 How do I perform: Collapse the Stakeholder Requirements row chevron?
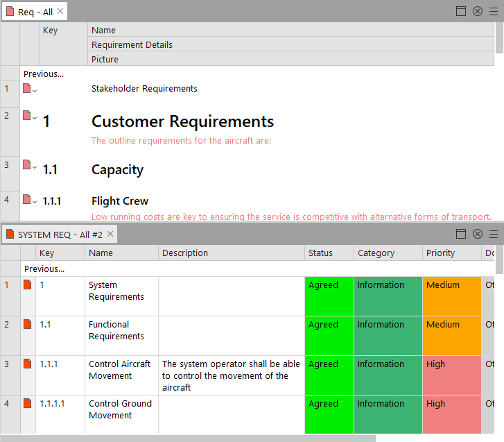coord(35,91)
